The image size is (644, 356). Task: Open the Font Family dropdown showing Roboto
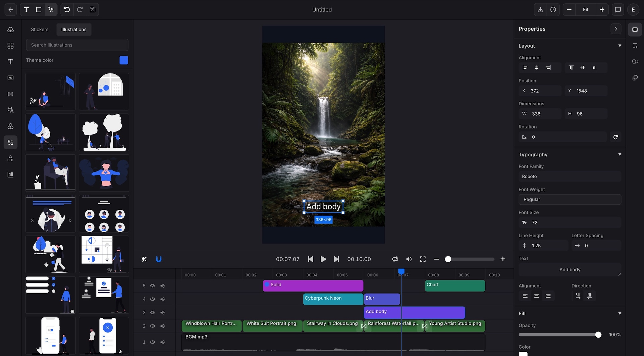coord(569,176)
